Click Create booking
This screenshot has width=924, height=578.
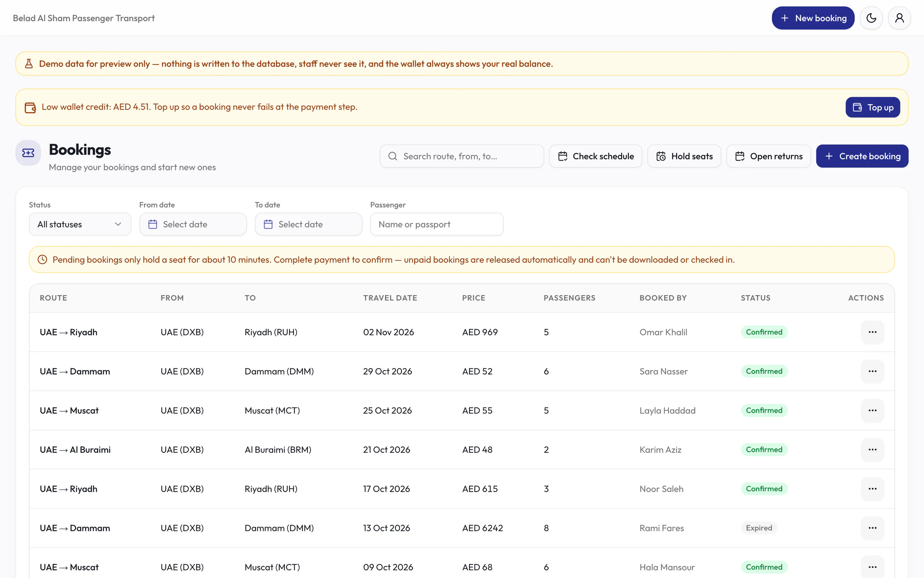(x=862, y=156)
